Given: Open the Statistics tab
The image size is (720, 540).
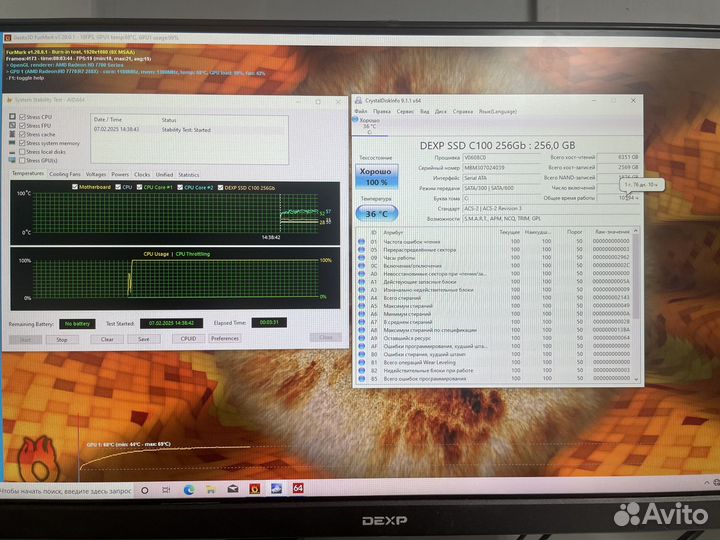Looking at the screenshot, I should [x=189, y=174].
